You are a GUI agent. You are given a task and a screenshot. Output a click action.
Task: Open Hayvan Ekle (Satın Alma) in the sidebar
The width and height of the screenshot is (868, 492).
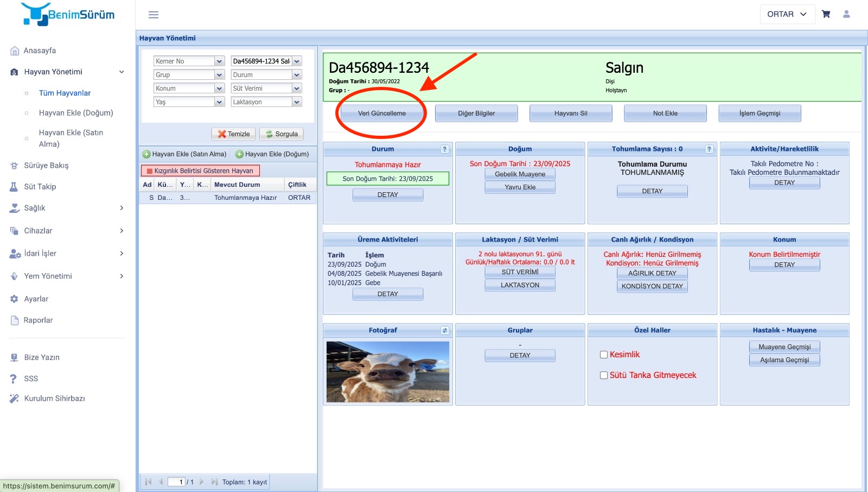pyautogui.click(x=71, y=138)
